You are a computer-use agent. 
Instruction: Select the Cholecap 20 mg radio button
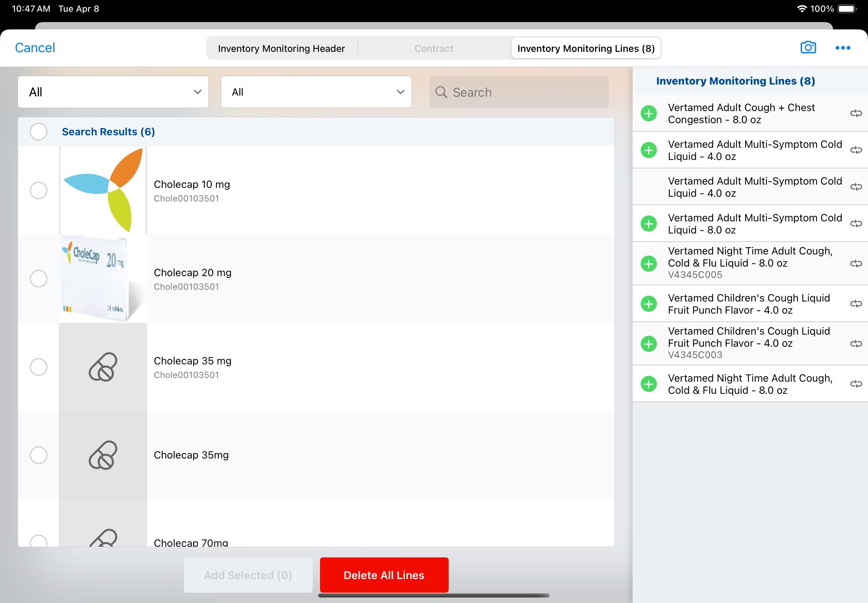click(39, 279)
